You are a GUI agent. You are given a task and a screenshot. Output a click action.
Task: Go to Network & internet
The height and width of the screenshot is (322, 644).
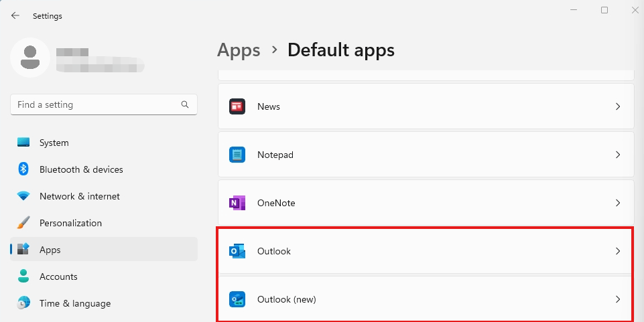pos(104,196)
